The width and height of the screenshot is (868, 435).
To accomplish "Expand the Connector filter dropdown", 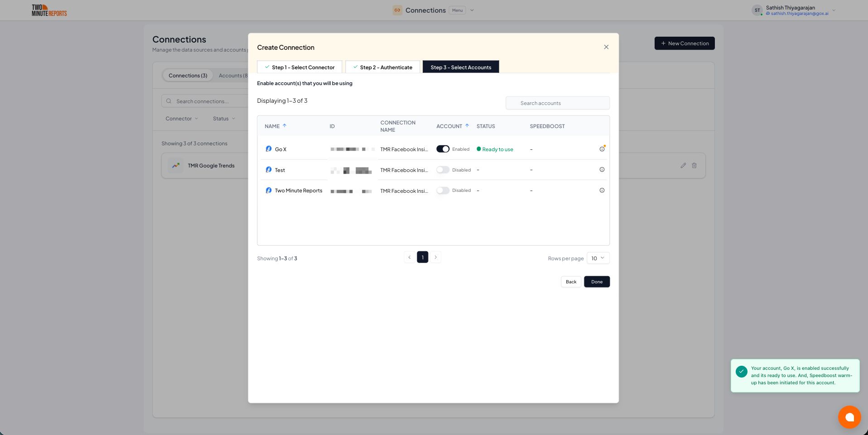I will click(x=182, y=119).
